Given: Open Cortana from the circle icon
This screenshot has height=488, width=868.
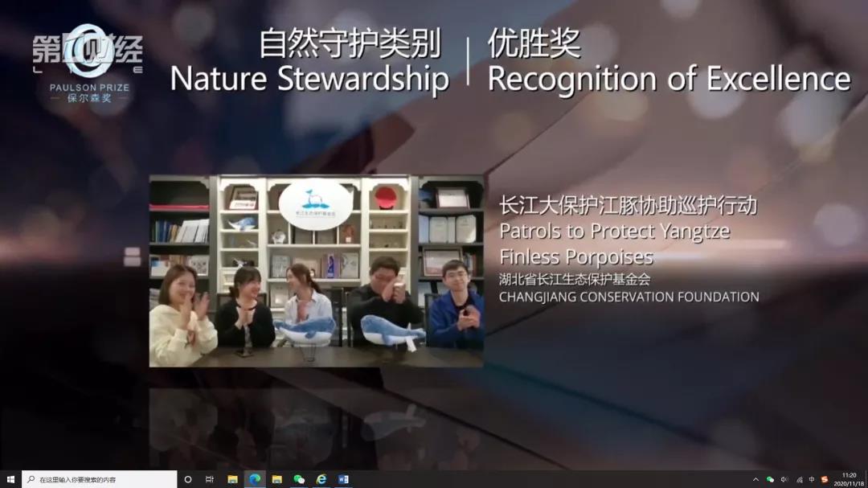Looking at the screenshot, I should pos(188,479).
